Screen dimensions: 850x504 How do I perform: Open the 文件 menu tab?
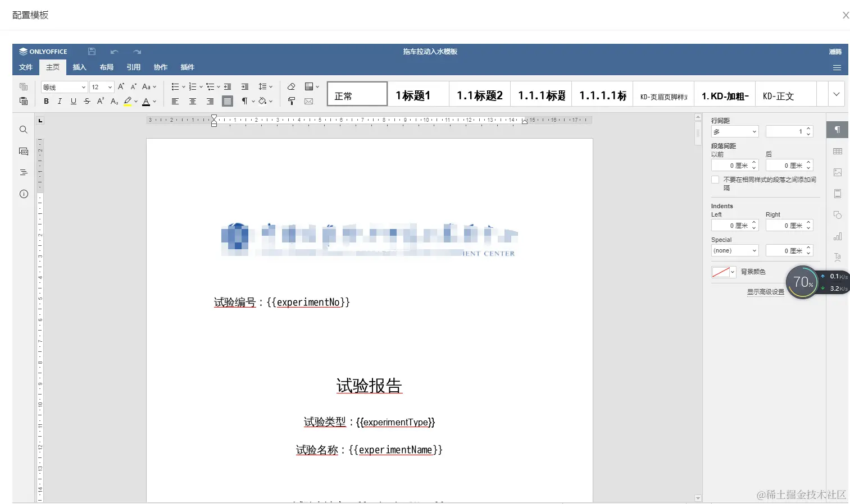click(x=26, y=67)
